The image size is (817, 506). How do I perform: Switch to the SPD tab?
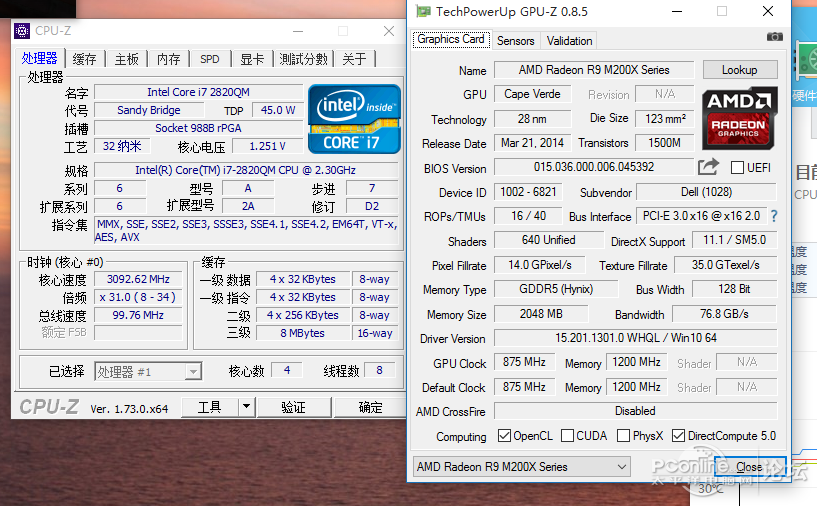tap(209, 59)
